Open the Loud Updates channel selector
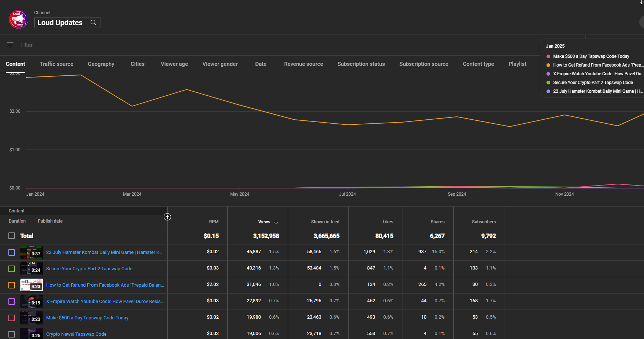This screenshot has height=339, width=644. click(x=67, y=23)
